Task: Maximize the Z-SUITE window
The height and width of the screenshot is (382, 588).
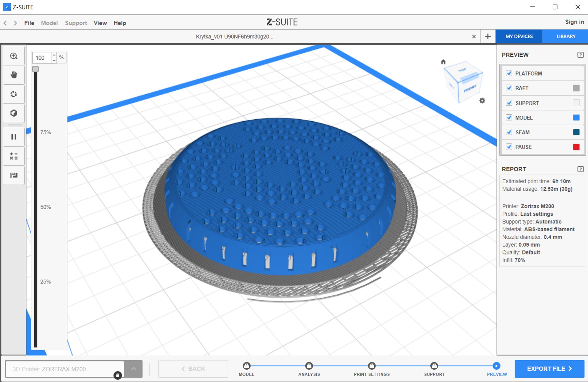Action: click(x=555, y=7)
